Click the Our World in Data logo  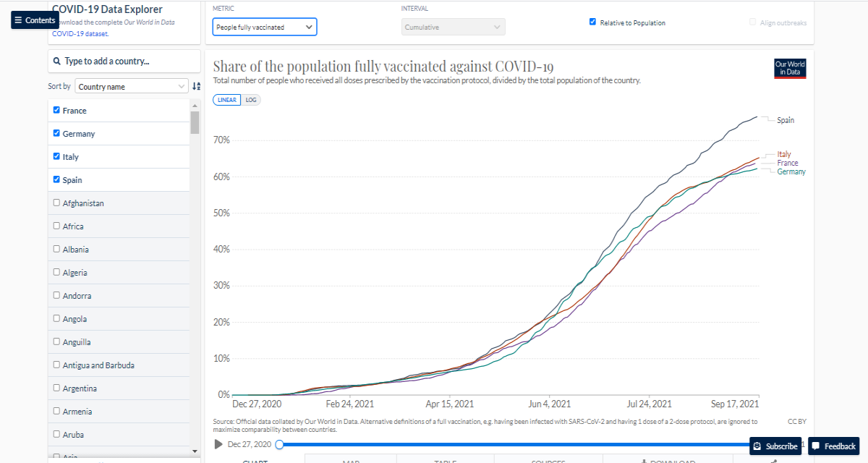[790, 68]
